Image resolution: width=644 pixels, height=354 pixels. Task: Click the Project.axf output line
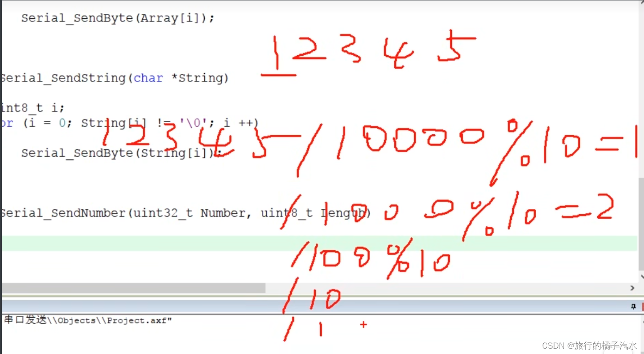(x=88, y=320)
